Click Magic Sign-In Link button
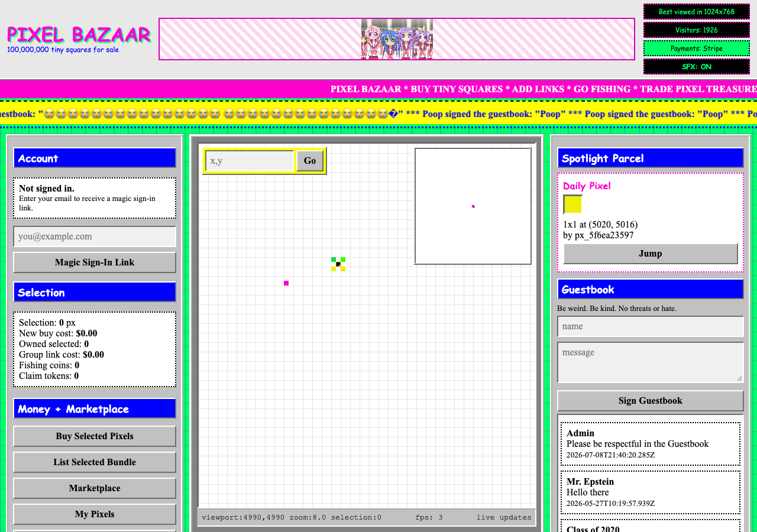This screenshot has height=532, width=757. point(95,262)
